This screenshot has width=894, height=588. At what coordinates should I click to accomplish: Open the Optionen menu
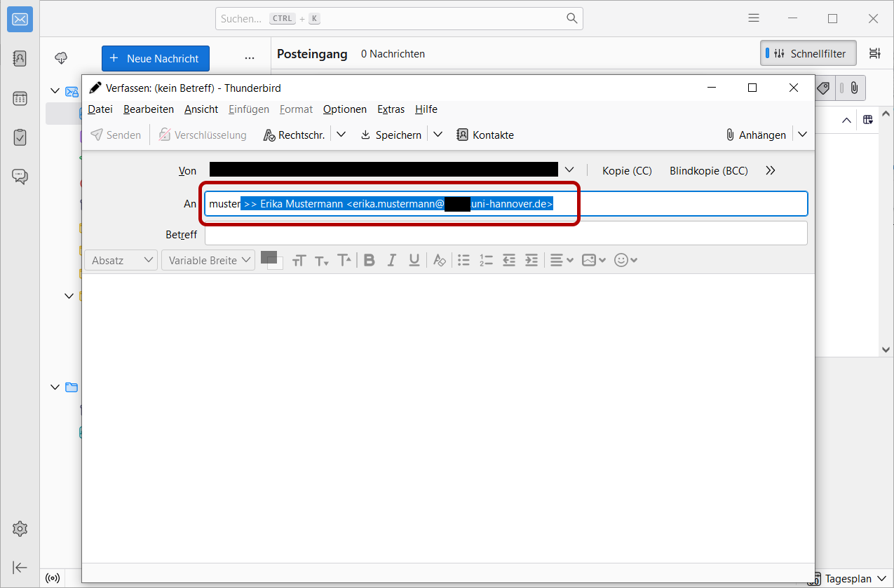pos(345,109)
